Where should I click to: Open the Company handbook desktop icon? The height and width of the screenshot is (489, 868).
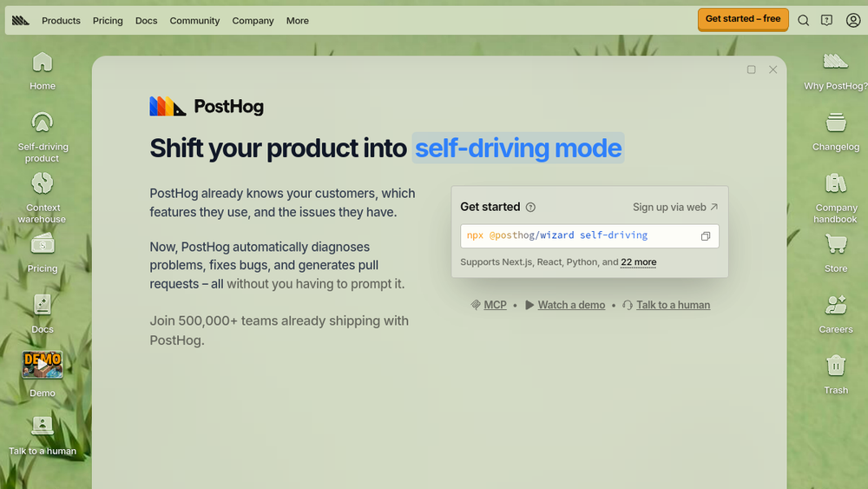pyautogui.click(x=836, y=198)
